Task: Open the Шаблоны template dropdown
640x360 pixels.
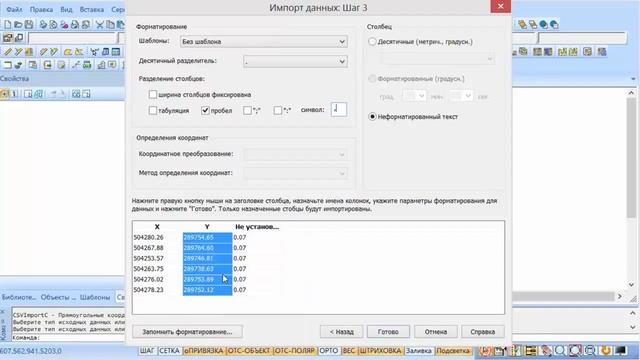Action: (x=264, y=42)
